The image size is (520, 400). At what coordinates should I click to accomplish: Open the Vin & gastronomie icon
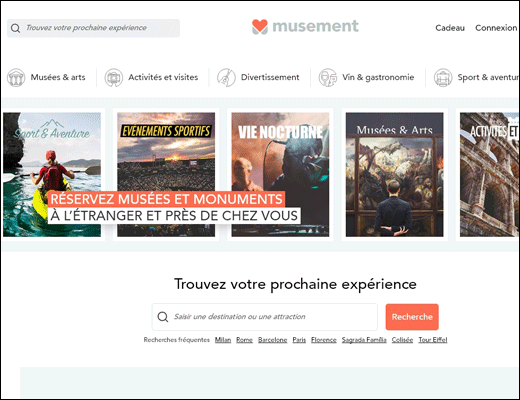328,77
